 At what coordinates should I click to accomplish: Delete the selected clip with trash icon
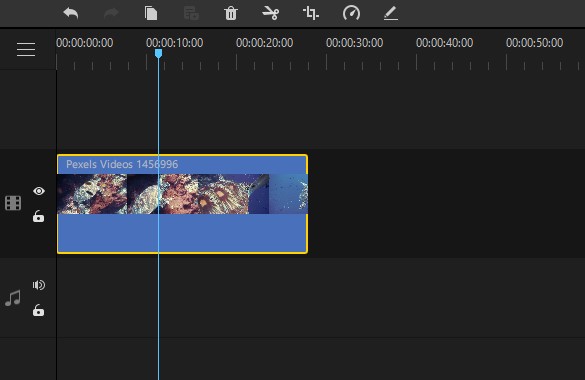pyautogui.click(x=231, y=13)
